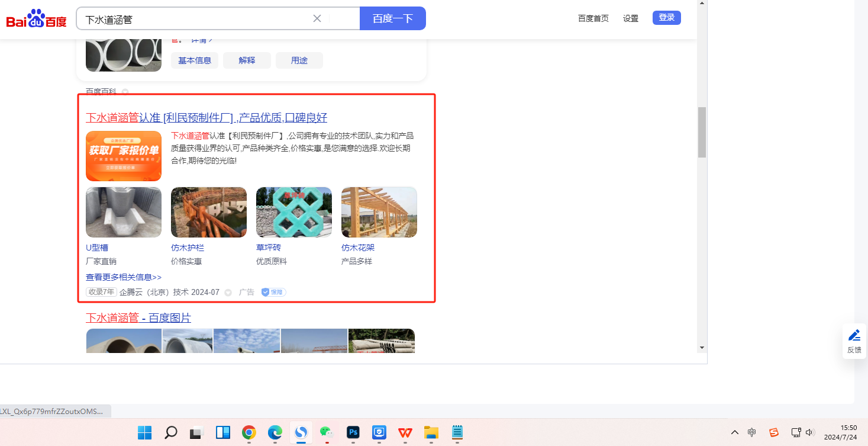Viewport: 868px width, 446px height.
Task: Open the volume speaker tray icon
Action: [x=810, y=432]
